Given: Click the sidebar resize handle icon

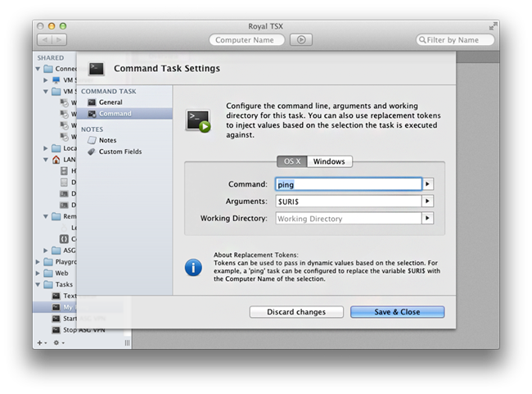Looking at the screenshot, I should pyautogui.click(x=127, y=343).
